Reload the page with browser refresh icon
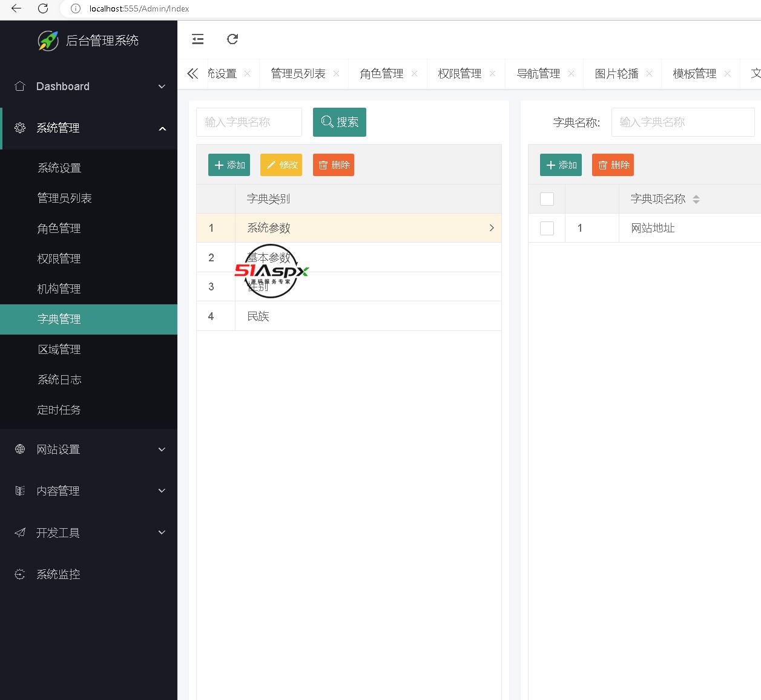Image resolution: width=761 pixels, height=700 pixels. pos(43,8)
